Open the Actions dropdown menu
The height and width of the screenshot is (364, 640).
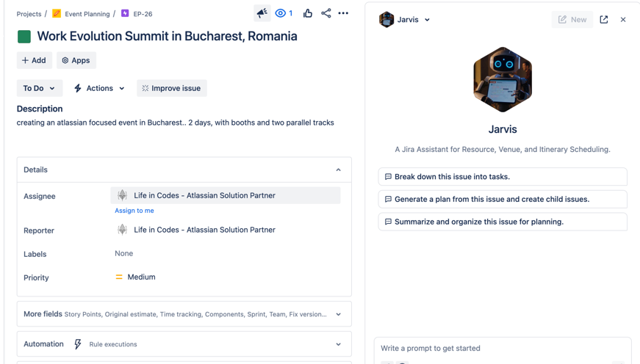99,88
